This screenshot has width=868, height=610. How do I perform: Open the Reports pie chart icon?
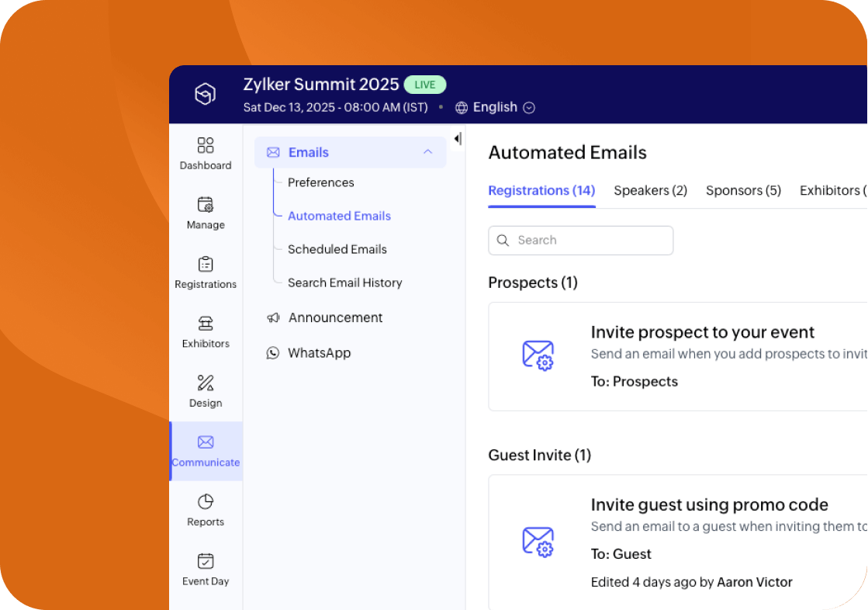[206, 501]
